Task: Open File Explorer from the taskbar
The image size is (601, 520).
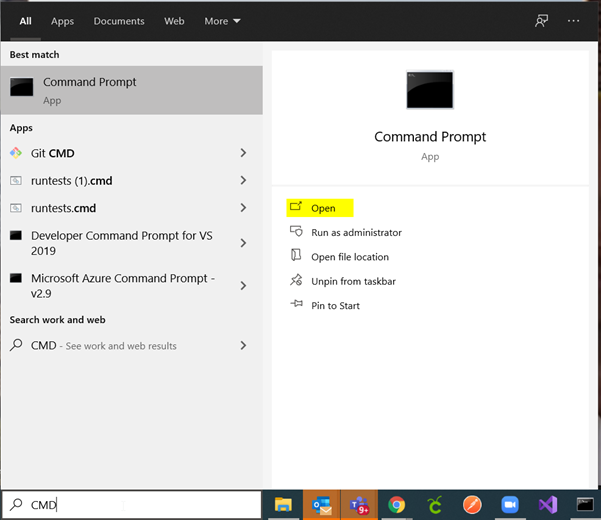Action: click(283, 505)
